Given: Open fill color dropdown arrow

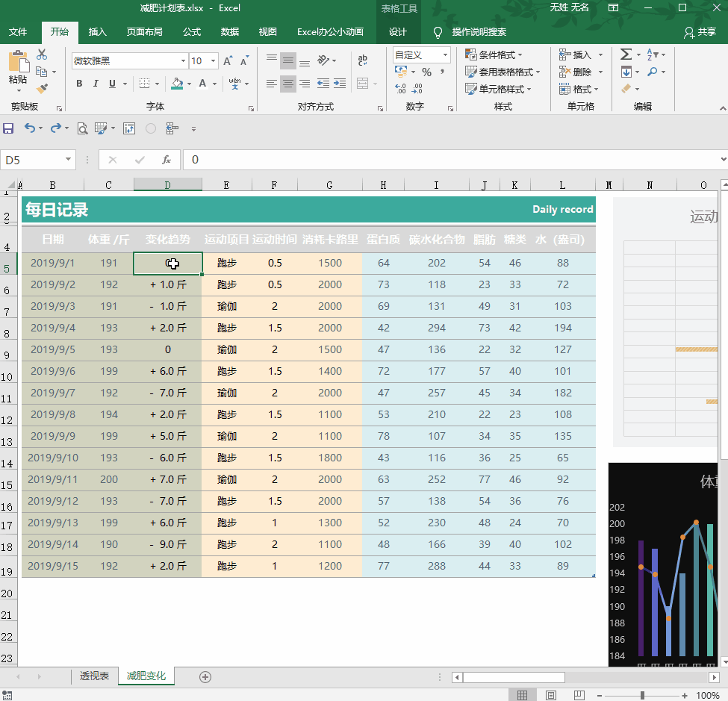Looking at the screenshot, I should tap(190, 84).
